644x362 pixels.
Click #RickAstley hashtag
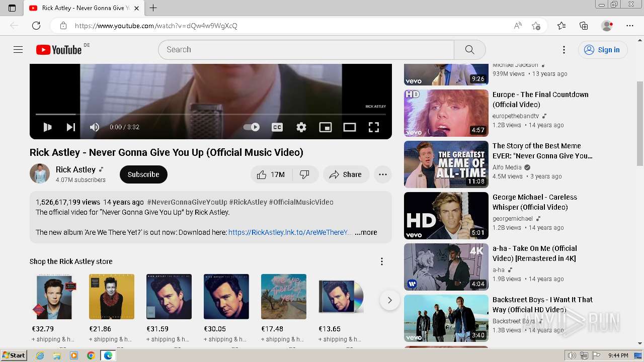coord(248,202)
